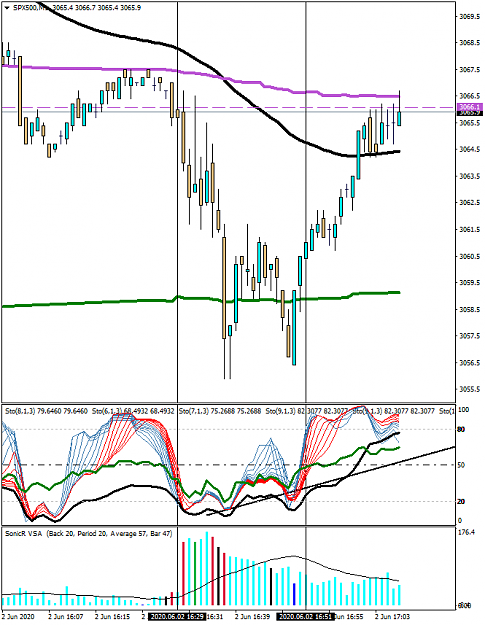This screenshot has height=625, width=485.
Task: Click the 2 Jun 2020 date label
Action: point(18,617)
